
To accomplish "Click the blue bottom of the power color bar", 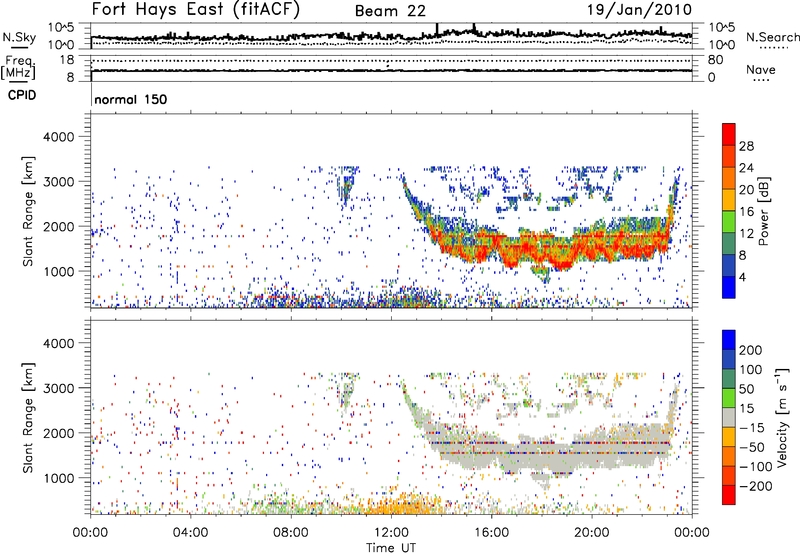I will (x=729, y=289).
